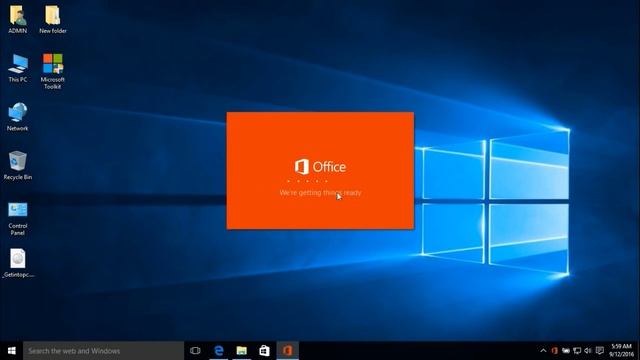640x360 pixels.
Task: Launch Microsoft Edge from the taskbar
Action: coord(219,351)
